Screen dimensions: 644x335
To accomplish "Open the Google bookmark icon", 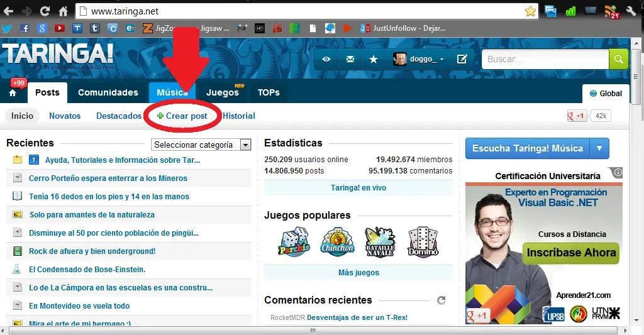I will [42, 28].
